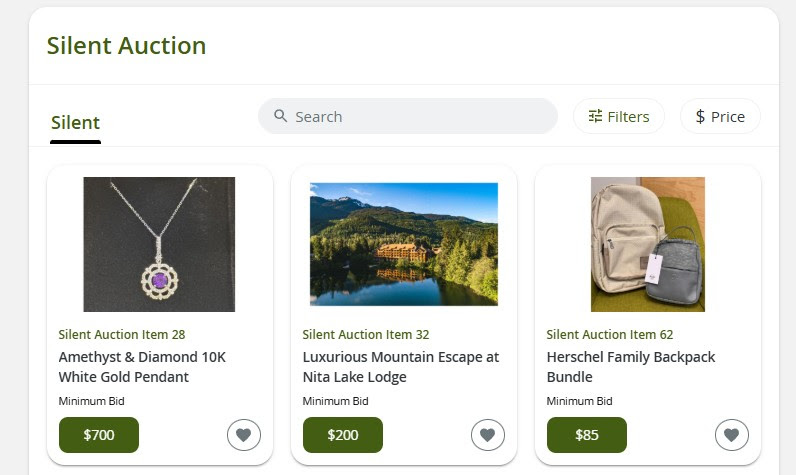Click the $700 bid button

pyautogui.click(x=99, y=435)
